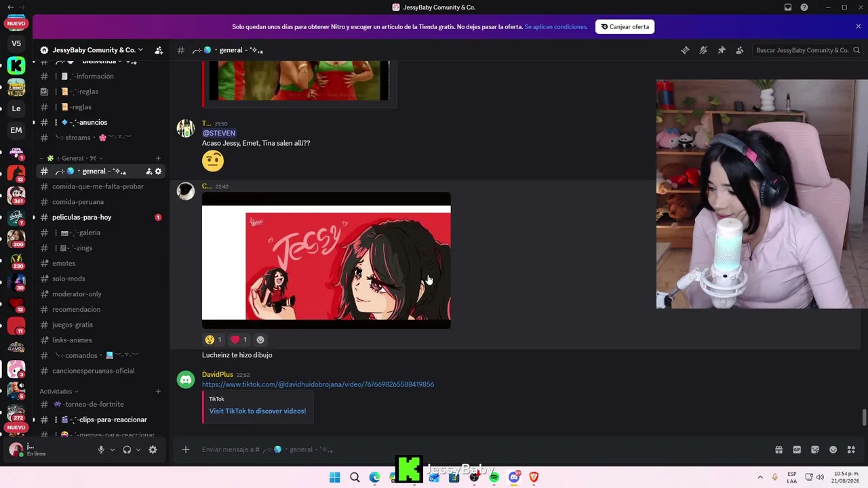This screenshot has height=488, width=868.
Task: Open solo-mods channel
Action: [68, 279]
